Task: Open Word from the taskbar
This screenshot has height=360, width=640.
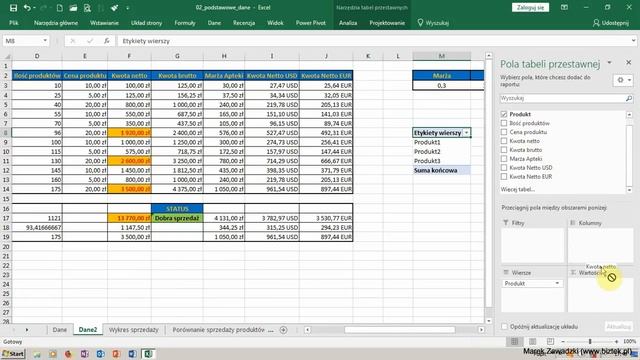Action: [x=132, y=354]
